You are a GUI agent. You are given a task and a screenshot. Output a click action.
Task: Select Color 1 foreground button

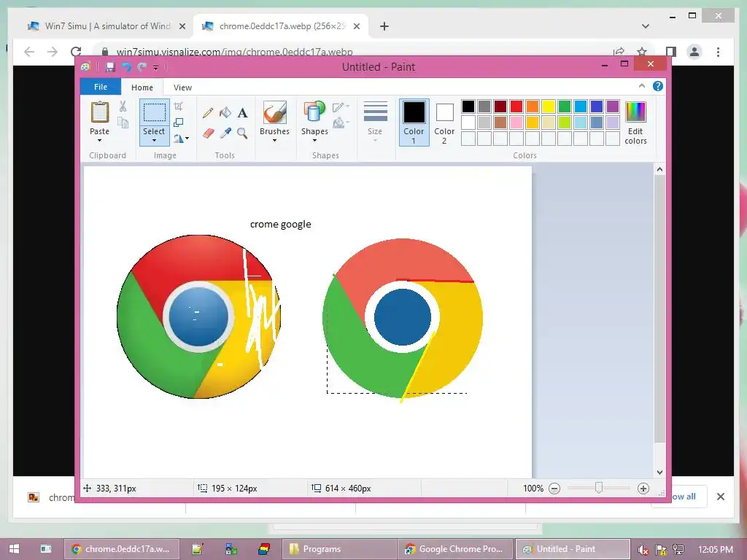coord(414,122)
